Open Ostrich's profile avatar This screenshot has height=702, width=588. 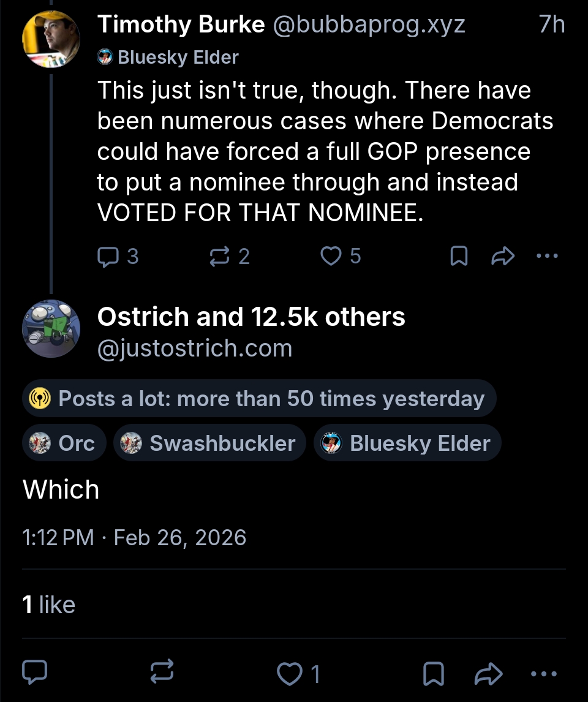(51, 328)
